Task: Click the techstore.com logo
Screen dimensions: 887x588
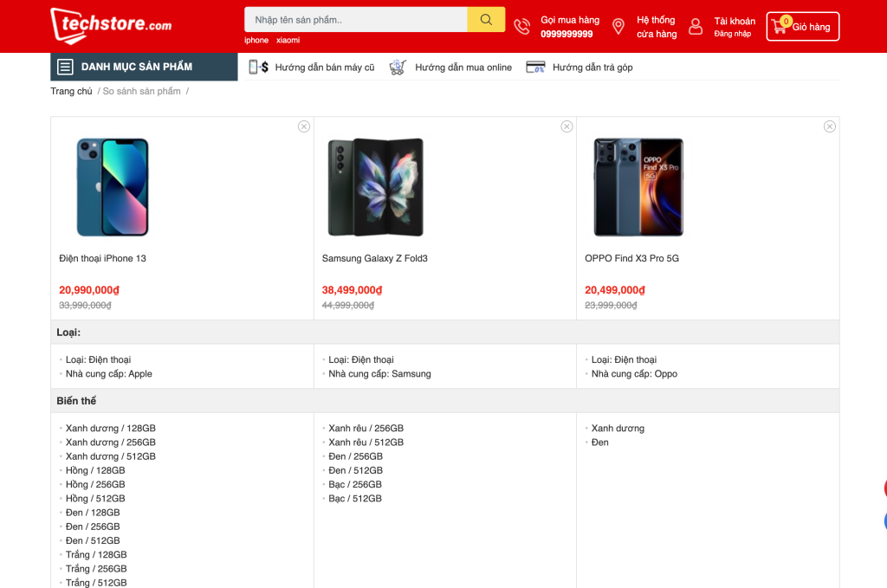Action: [x=111, y=25]
